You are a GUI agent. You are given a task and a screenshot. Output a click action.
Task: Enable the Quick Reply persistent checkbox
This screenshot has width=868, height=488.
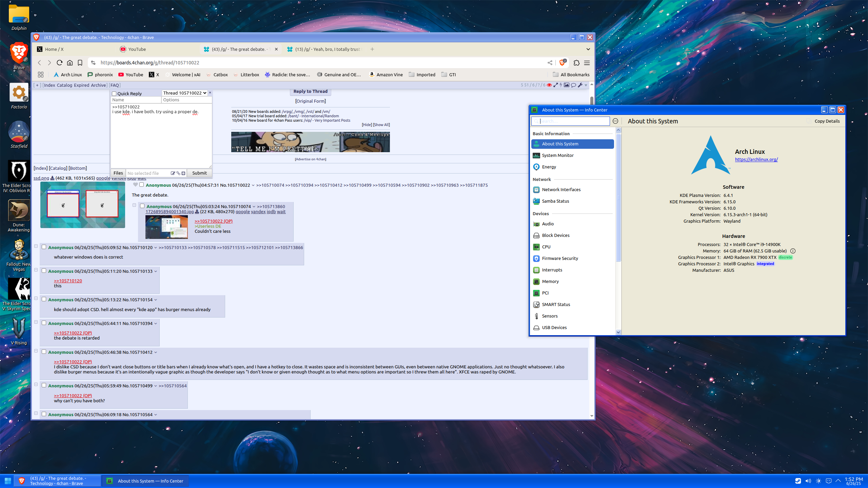click(114, 94)
